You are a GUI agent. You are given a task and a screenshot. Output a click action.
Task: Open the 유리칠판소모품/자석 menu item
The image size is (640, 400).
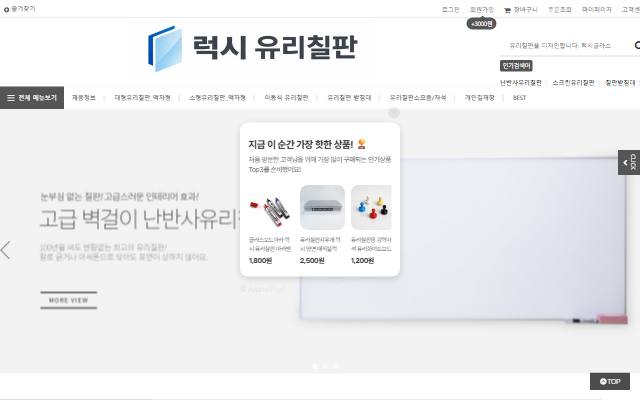pos(418,98)
